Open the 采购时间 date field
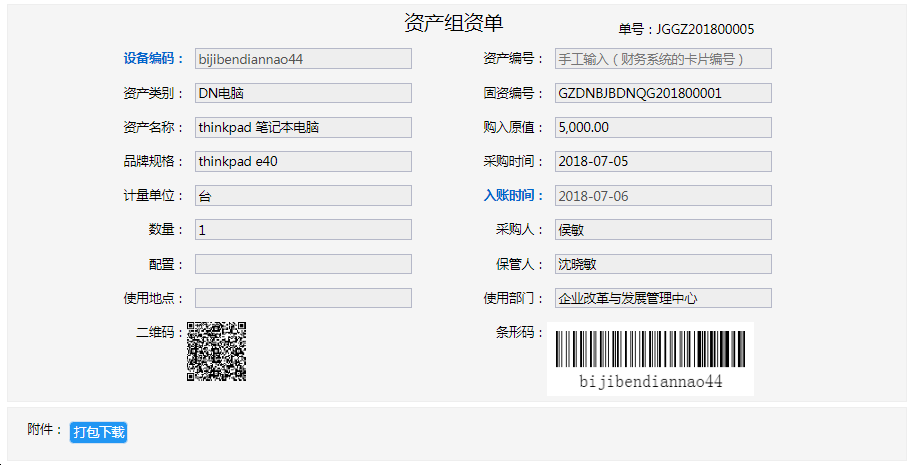The image size is (911, 465). pyautogui.click(x=663, y=162)
